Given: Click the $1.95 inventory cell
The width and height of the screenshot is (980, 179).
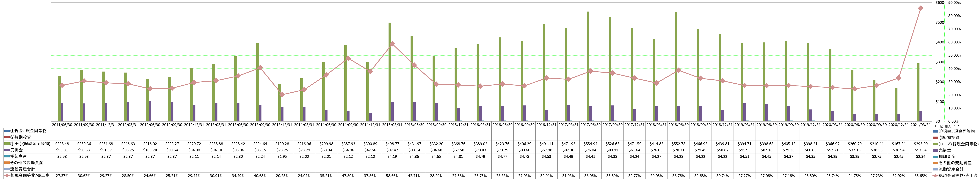Looking at the screenshot, I should pyautogui.click(x=282, y=156).
